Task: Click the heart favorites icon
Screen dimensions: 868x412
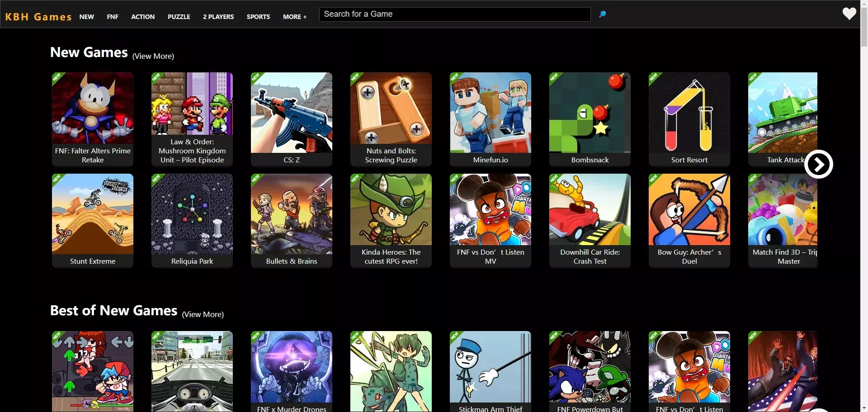Action: click(849, 14)
